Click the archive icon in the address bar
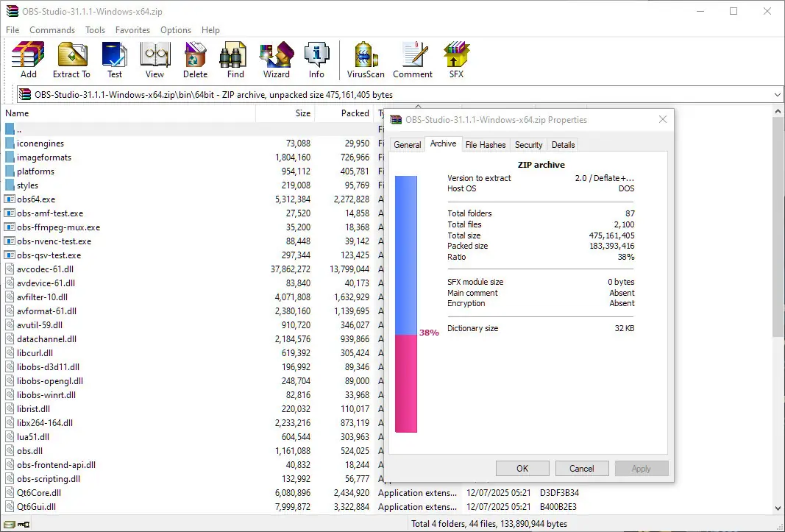 click(24, 95)
